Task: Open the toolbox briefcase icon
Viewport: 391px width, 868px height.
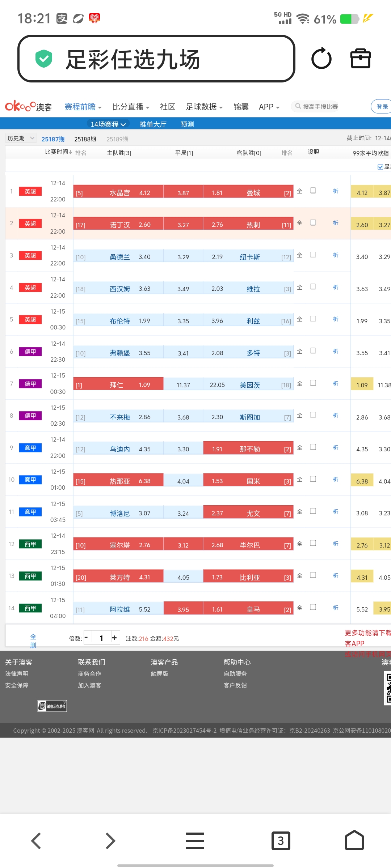Action: point(360,59)
